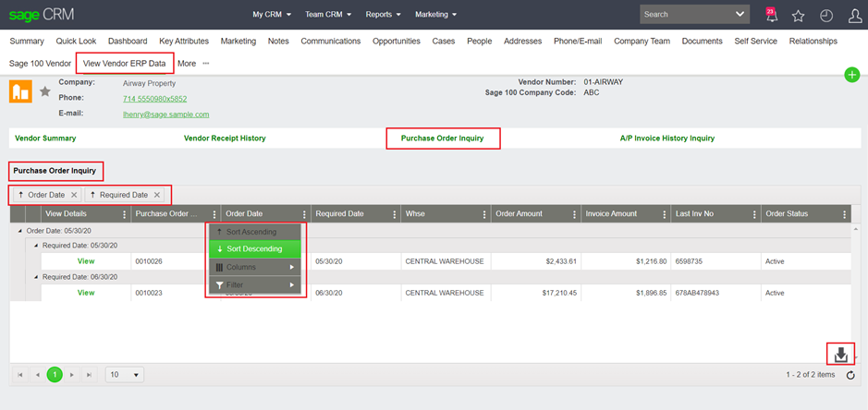Click the Sage CRM logo
This screenshot has height=410, width=868.
tap(42, 15)
